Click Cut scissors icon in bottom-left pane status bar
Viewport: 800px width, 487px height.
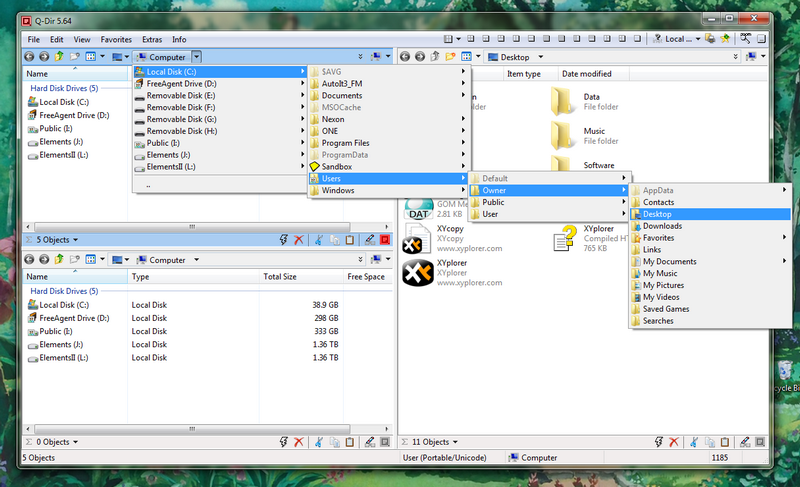(316, 441)
